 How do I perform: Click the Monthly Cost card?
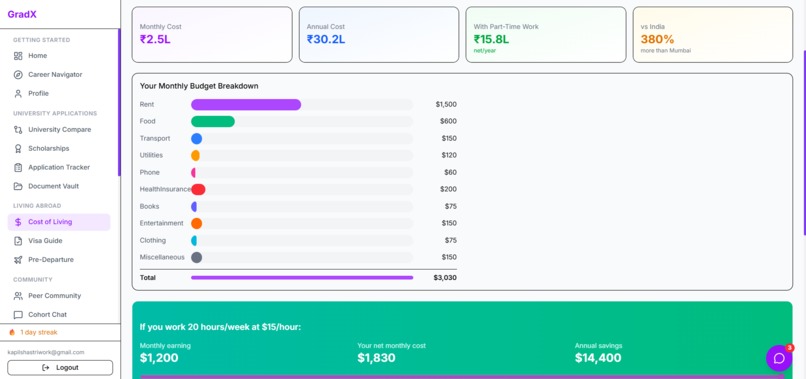(212, 34)
